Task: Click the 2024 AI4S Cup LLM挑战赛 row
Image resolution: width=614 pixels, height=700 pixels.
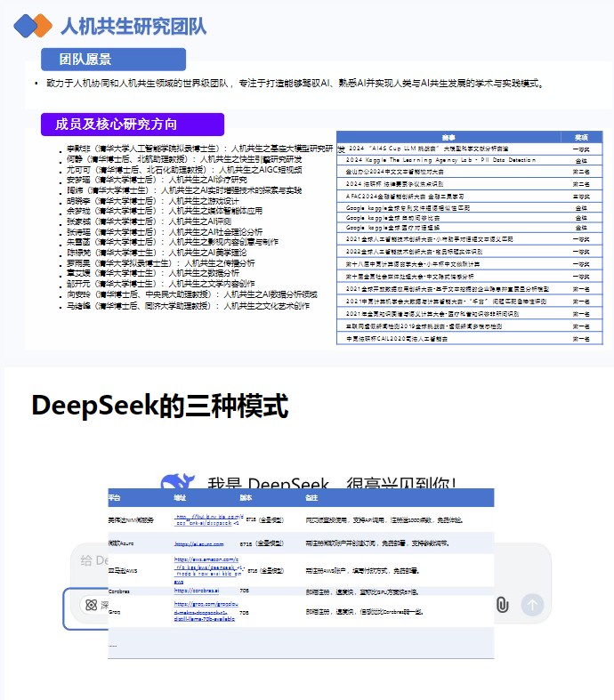Action: (470, 149)
